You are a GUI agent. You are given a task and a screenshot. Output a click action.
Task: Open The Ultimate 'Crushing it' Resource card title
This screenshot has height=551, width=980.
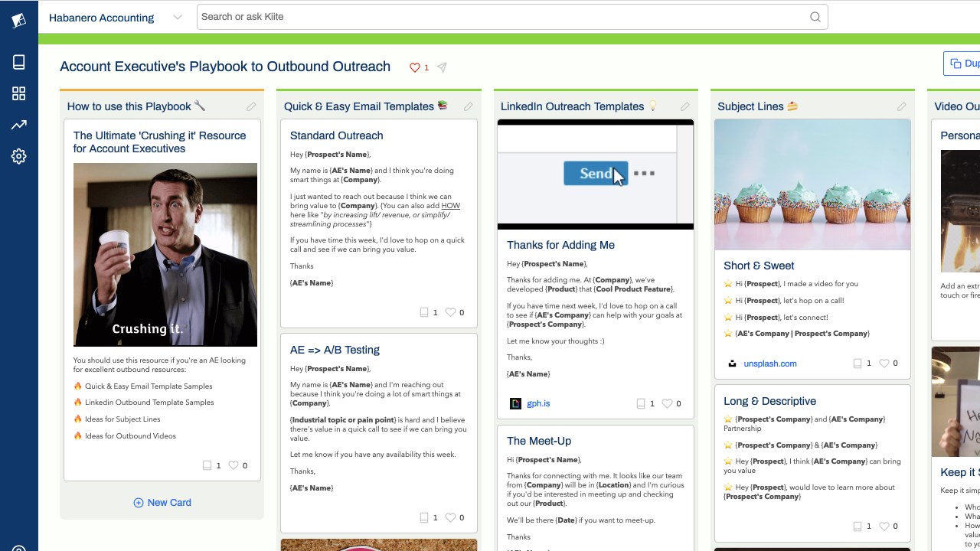pyautogui.click(x=160, y=142)
